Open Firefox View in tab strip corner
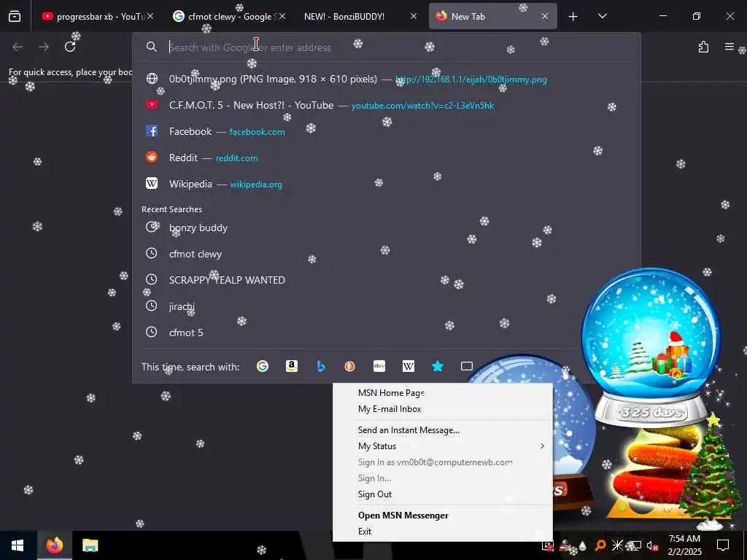 click(15, 16)
